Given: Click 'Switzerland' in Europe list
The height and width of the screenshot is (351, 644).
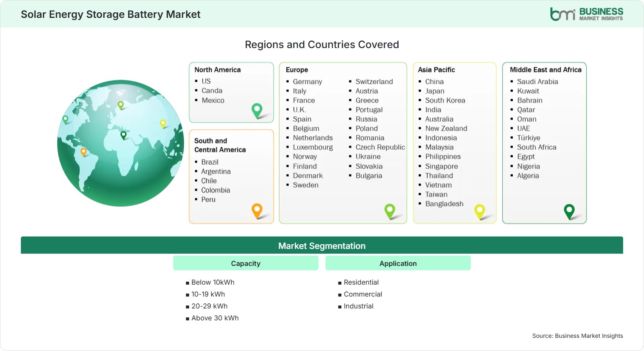Looking at the screenshot, I should pos(374,82).
